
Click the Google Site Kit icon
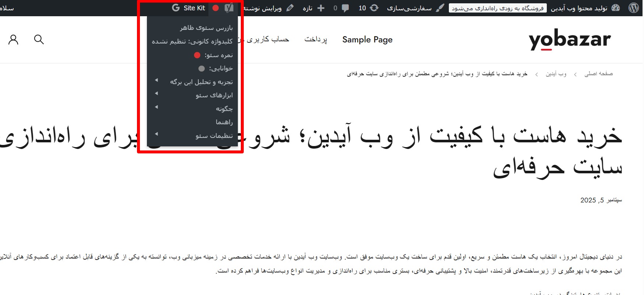pyautogui.click(x=176, y=8)
